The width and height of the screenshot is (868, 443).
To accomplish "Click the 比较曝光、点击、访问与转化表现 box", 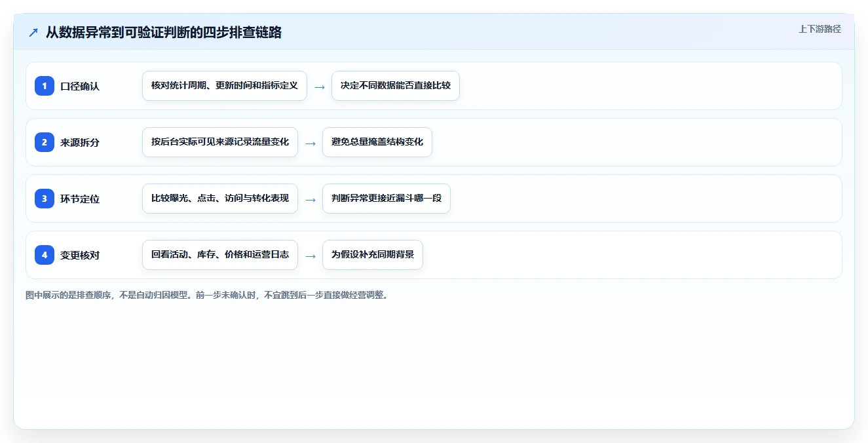I will click(x=220, y=199).
